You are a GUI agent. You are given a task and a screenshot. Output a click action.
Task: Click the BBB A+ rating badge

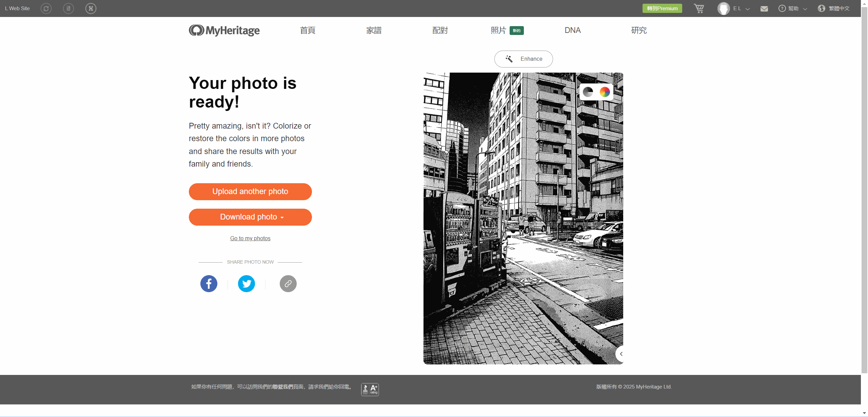[370, 390]
